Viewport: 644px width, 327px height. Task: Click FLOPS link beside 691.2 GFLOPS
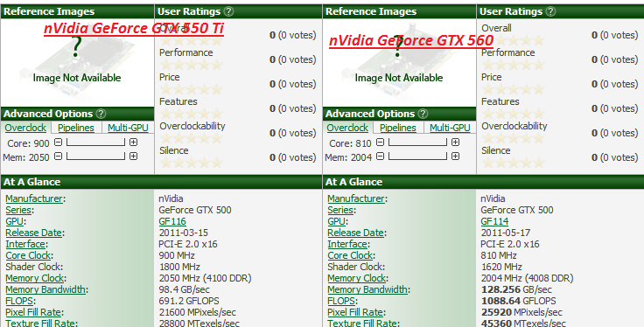[x=19, y=301]
